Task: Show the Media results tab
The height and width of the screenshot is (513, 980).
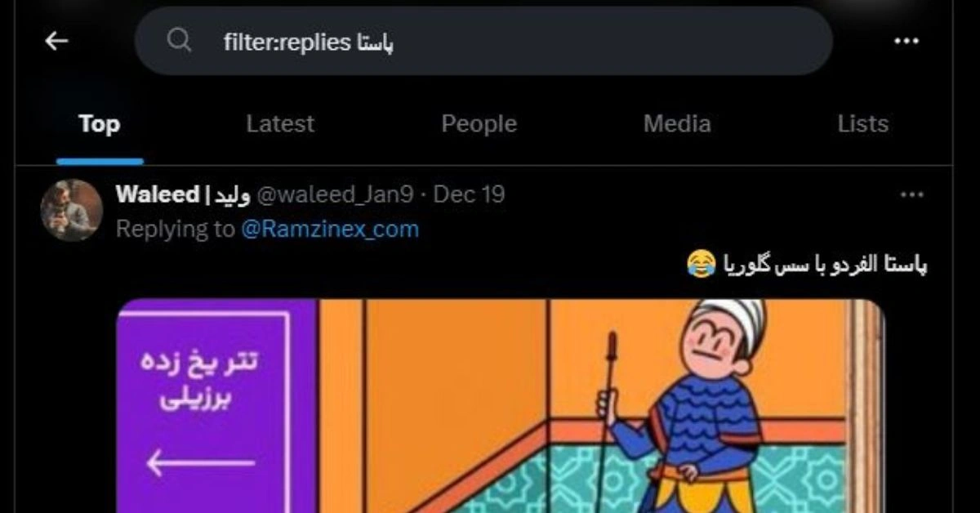Action: [x=677, y=124]
